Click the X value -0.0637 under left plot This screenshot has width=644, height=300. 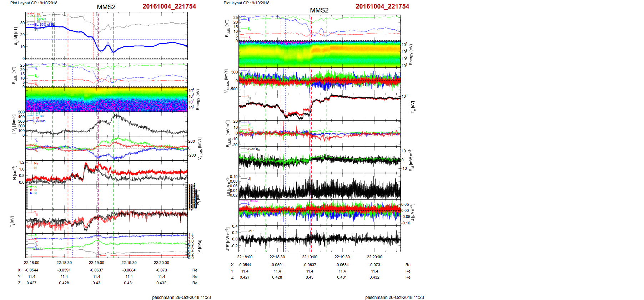tap(96, 270)
